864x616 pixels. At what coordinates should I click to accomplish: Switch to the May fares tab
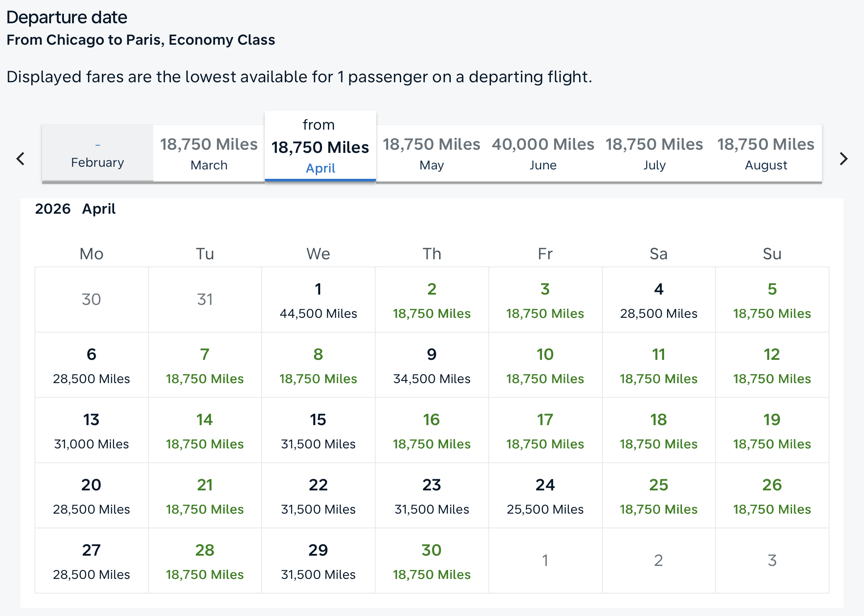point(431,153)
